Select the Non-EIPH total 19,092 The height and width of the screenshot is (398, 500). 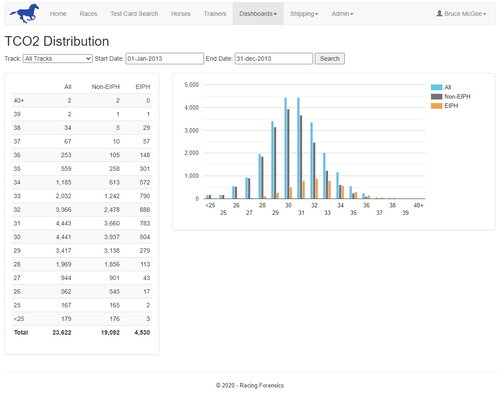click(x=110, y=333)
